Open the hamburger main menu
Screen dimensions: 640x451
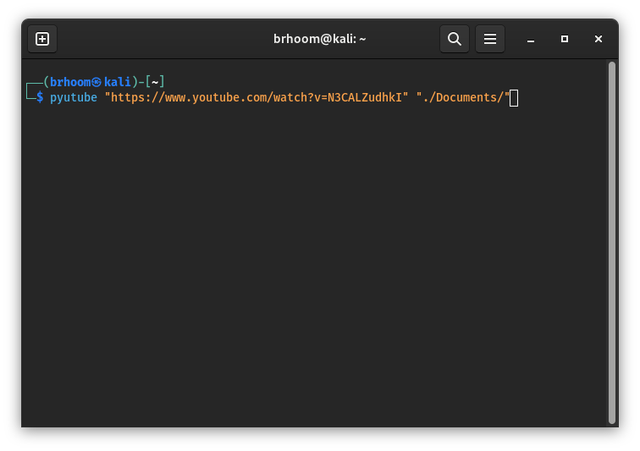click(x=490, y=39)
